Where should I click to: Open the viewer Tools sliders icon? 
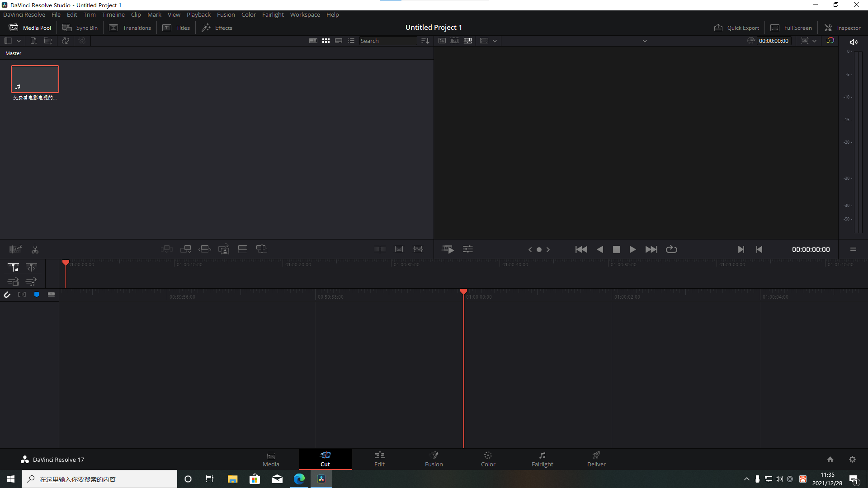[x=468, y=249]
